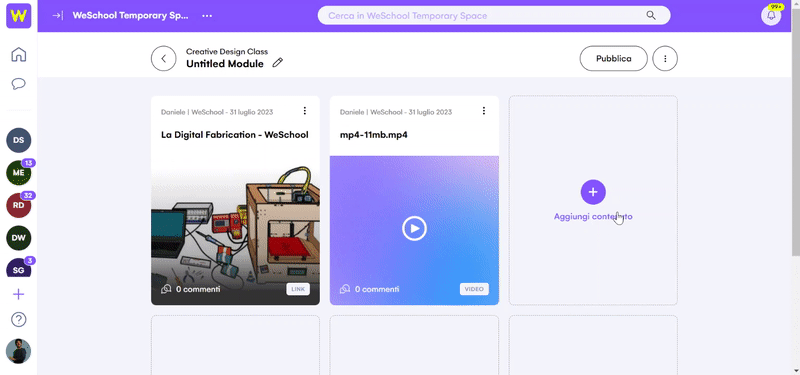Open the mp4-11mb.mp4 title
Viewport: 800px width, 375px height.
tap(373, 135)
